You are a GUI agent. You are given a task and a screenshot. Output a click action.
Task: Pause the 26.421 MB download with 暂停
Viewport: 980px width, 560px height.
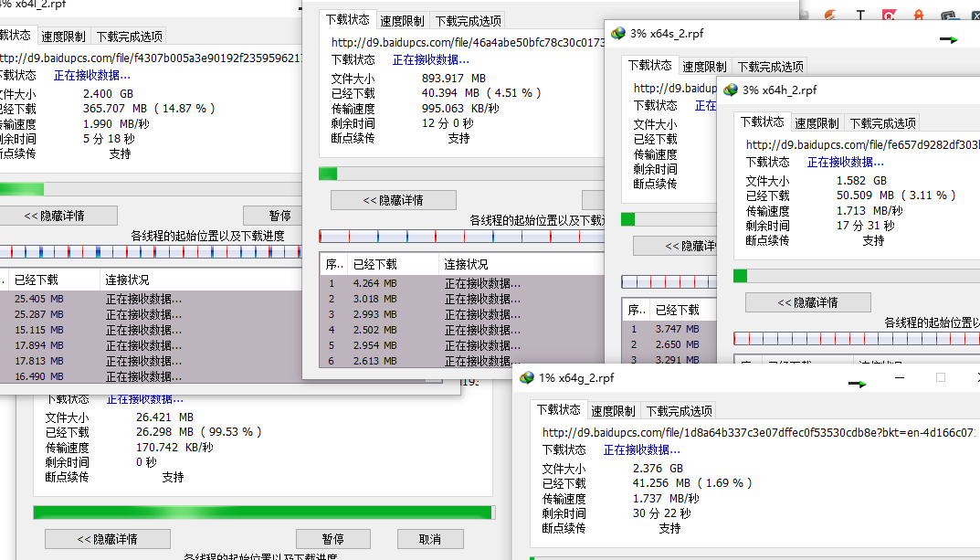pos(333,539)
